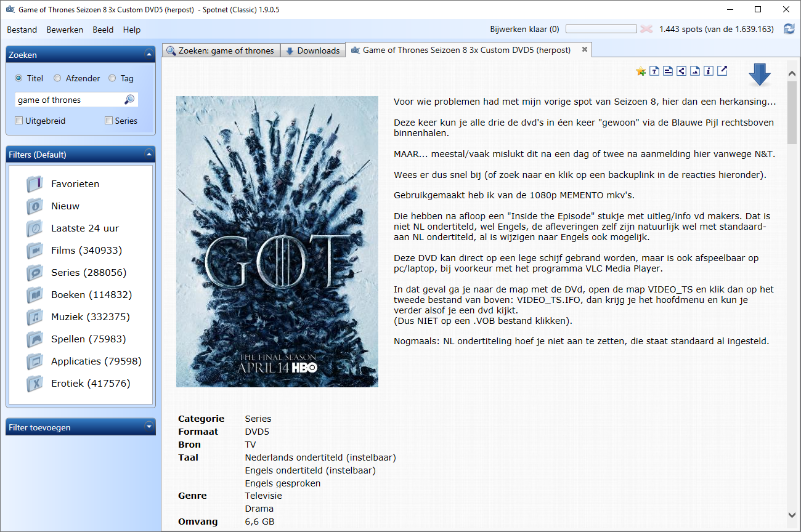Select Series (288056) filter

click(89, 272)
